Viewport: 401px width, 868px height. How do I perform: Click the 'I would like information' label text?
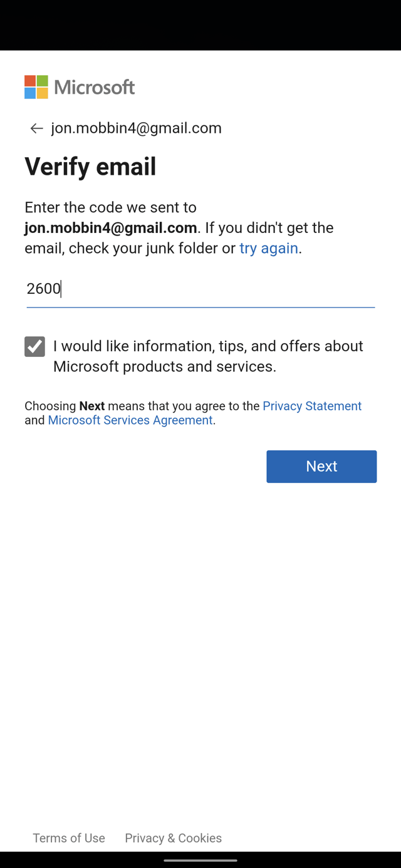coord(208,356)
